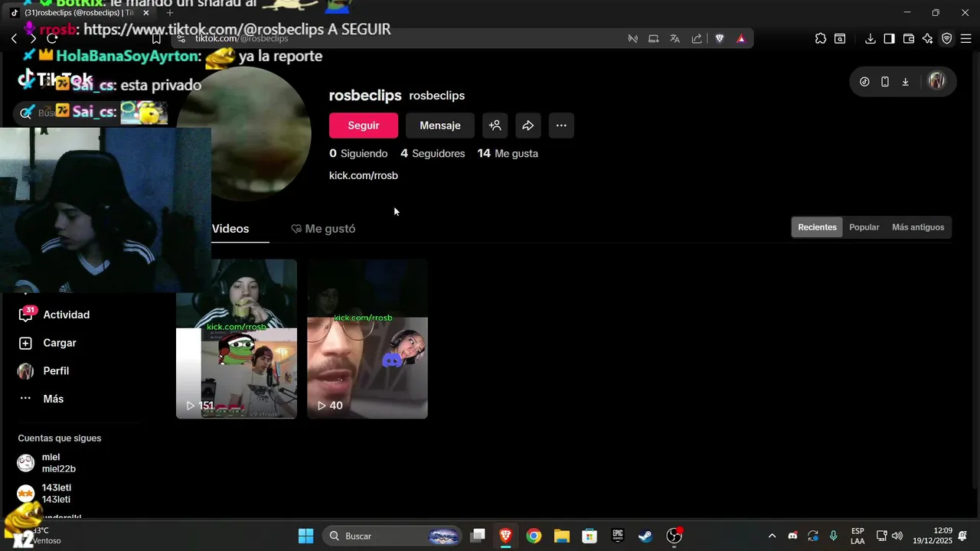The image size is (980, 551).
Task: Open the three-dots profile options
Action: (x=561, y=126)
